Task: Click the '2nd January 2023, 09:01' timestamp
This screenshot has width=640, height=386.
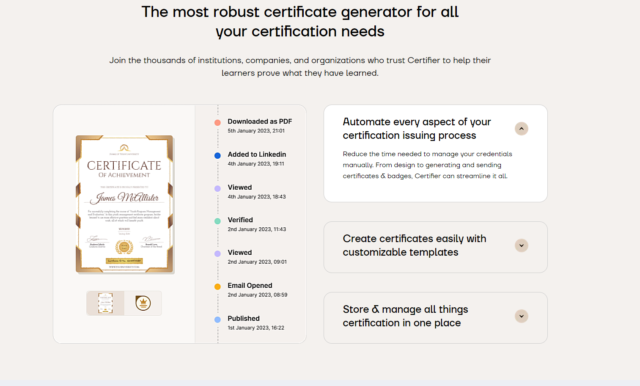Action: pyautogui.click(x=257, y=262)
